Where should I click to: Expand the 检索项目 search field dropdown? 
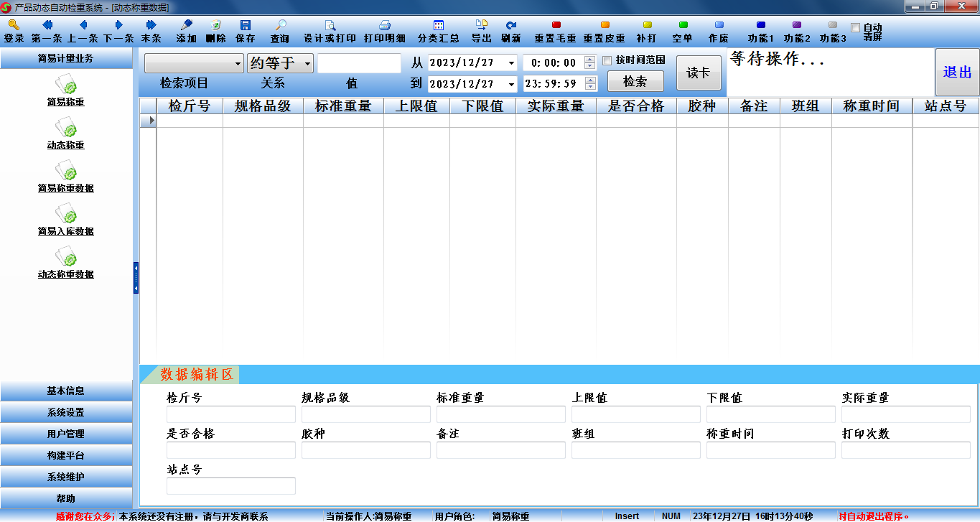click(238, 64)
